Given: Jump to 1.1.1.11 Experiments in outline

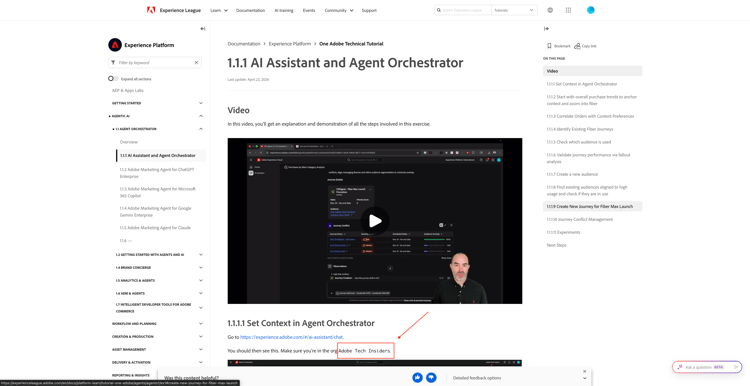Looking at the screenshot, I should [563, 232].
